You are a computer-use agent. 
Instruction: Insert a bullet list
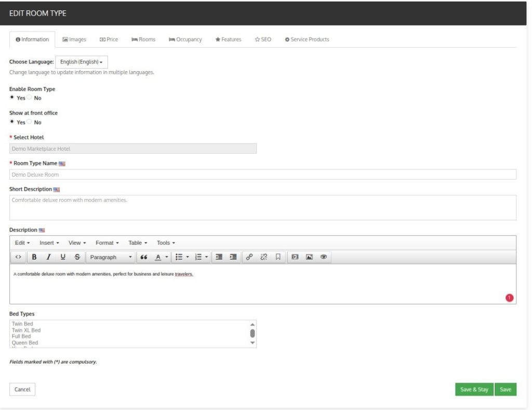pos(179,257)
